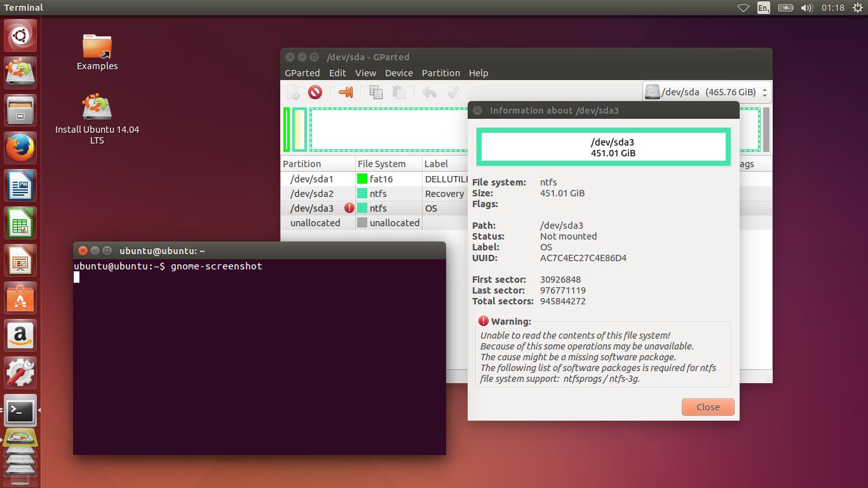Open the /dev/sda device selector dropdown
The width and height of the screenshot is (868, 488).
point(706,91)
